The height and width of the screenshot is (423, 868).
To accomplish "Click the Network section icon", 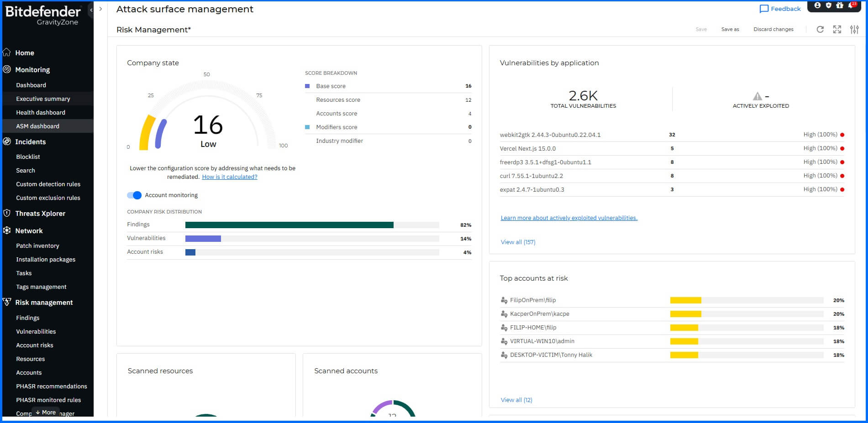I will click(7, 230).
